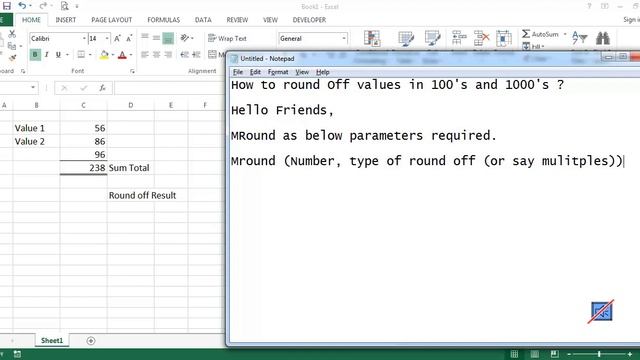Screen dimensions: 640x360
Task: Select the cell containing 238
Action: (84, 168)
